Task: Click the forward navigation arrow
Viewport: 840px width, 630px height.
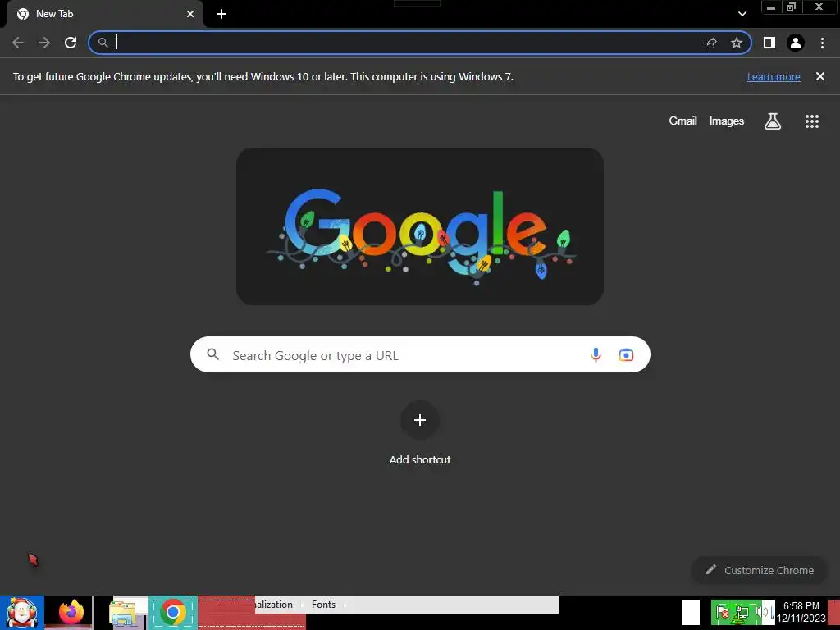Action: [44, 43]
